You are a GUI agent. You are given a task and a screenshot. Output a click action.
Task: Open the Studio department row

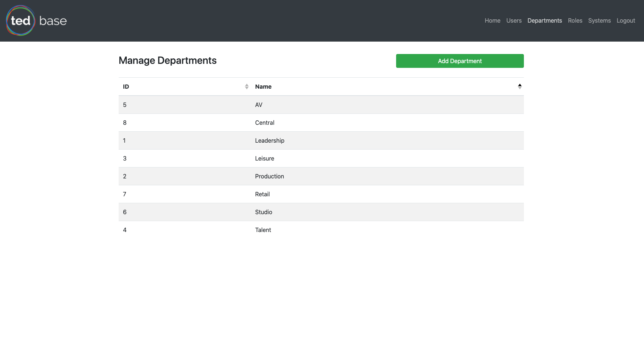point(263,212)
